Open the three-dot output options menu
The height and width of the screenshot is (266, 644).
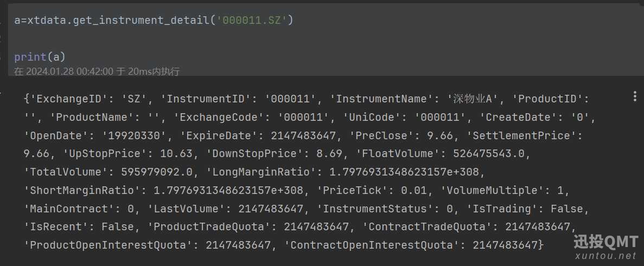click(x=635, y=96)
